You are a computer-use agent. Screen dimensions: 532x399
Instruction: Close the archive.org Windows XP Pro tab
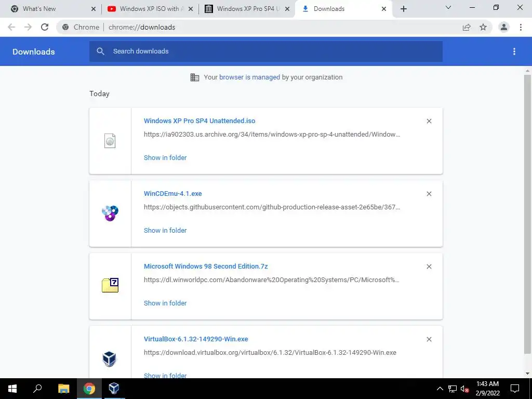[x=287, y=9]
